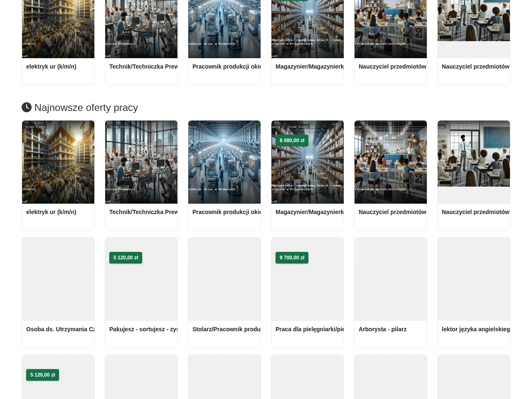
Task: Click Magazynier/Magazynierk title under Najnowsze oferty pracy
Action: [310, 212]
